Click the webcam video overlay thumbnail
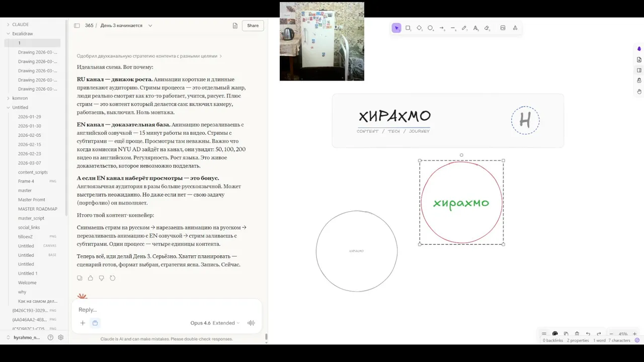 (322, 41)
